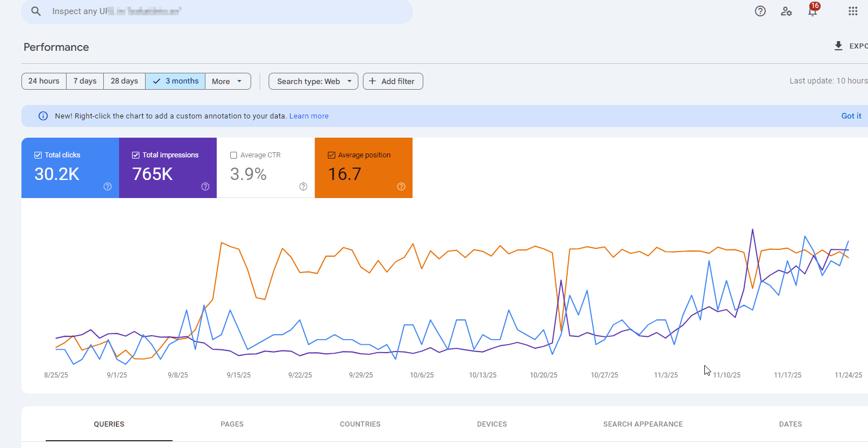Image resolution: width=868 pixels, height=448 pixels.
Task: Switch to the Pages tab
Action: (x=232, y=424)
